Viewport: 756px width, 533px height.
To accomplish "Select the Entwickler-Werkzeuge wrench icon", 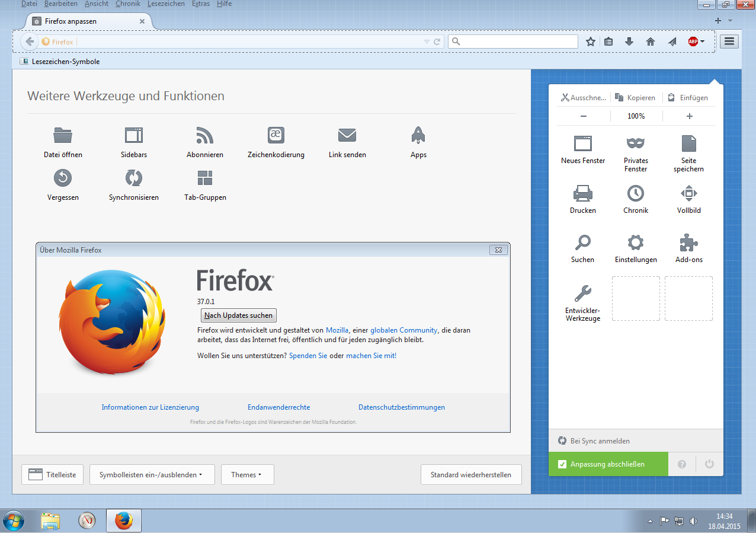I will point(583,293).
